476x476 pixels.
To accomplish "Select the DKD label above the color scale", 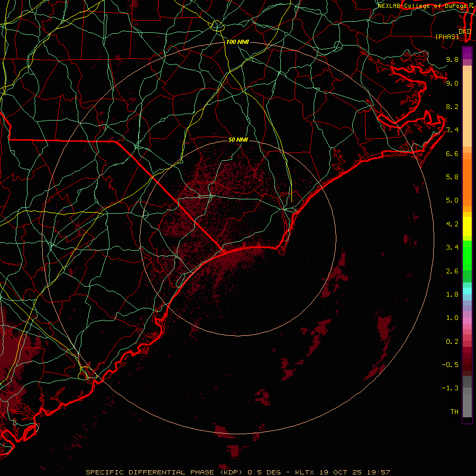I will pos(465,31).
